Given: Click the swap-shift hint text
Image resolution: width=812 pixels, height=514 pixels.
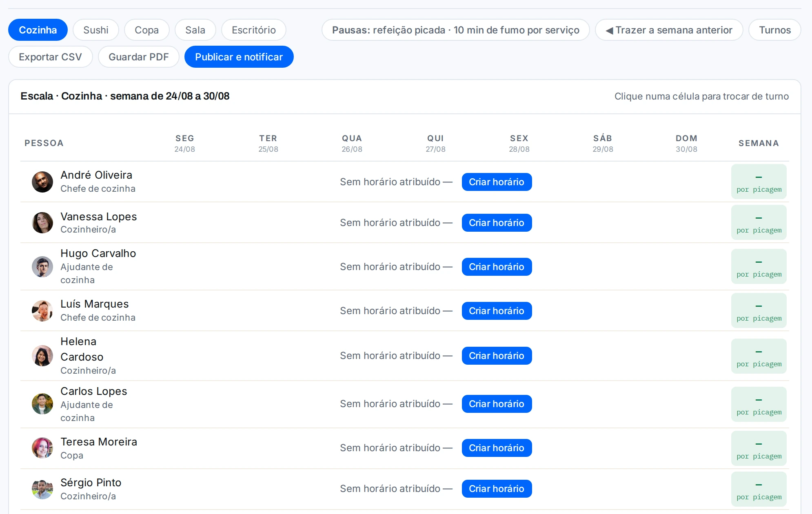Looking at the screenshot, I should (x=701, y=96).
